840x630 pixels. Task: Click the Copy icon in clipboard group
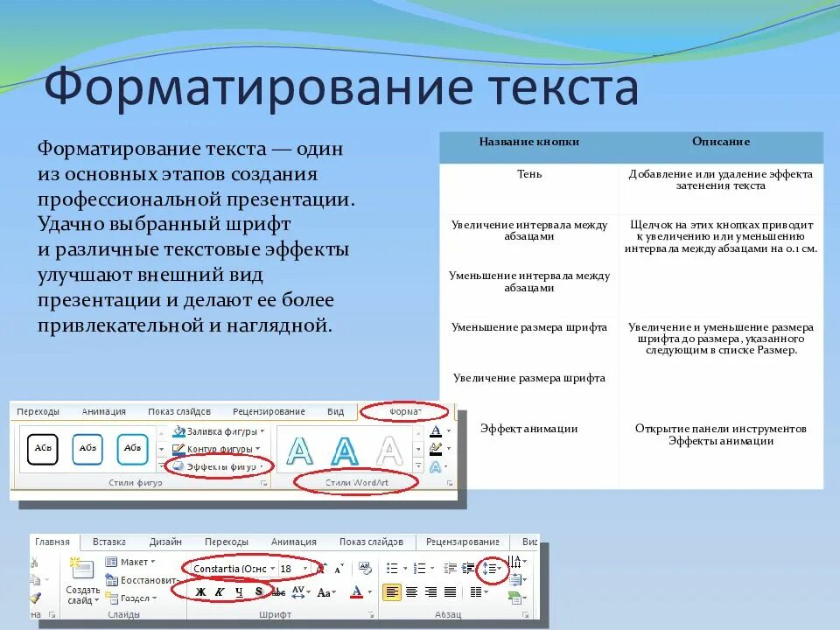pyautogui.click(x=35, y=579)
